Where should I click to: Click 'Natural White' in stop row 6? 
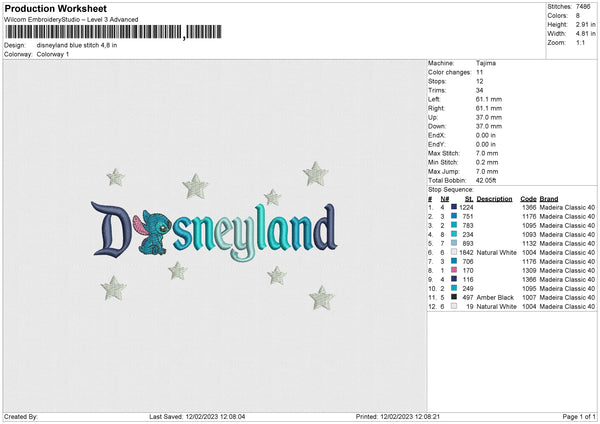(497, 253)
